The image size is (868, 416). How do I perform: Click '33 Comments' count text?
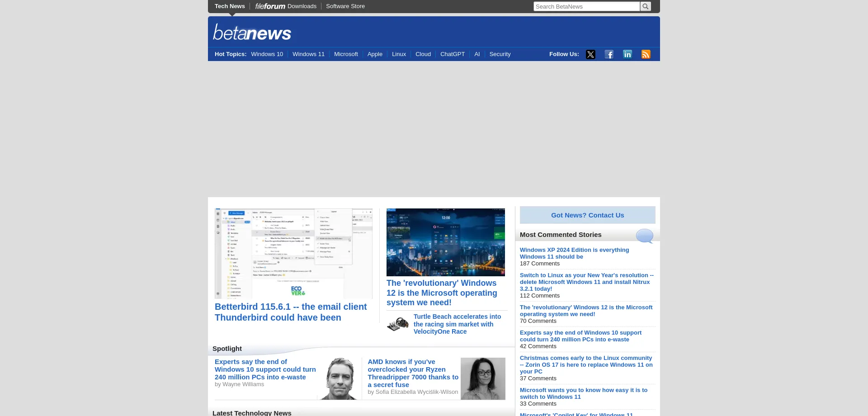coord(538,404)
